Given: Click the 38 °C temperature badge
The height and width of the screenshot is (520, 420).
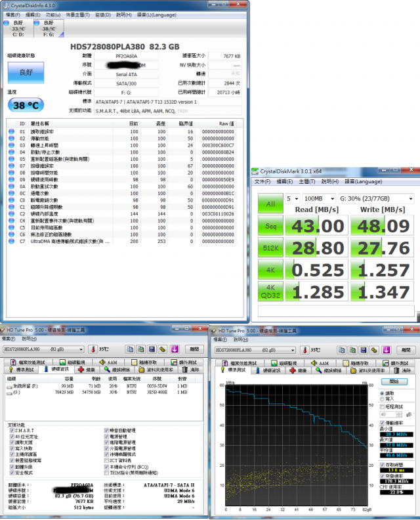Looking at the screenshot, I should click(x=26, y=106).
